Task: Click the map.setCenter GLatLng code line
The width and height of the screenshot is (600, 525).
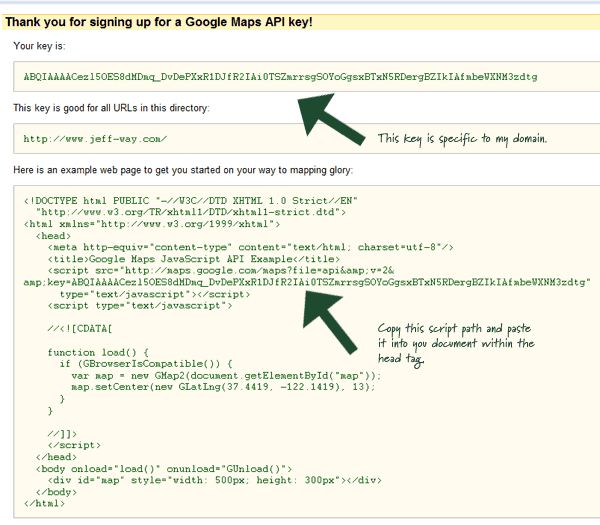Action: (223, 387)
